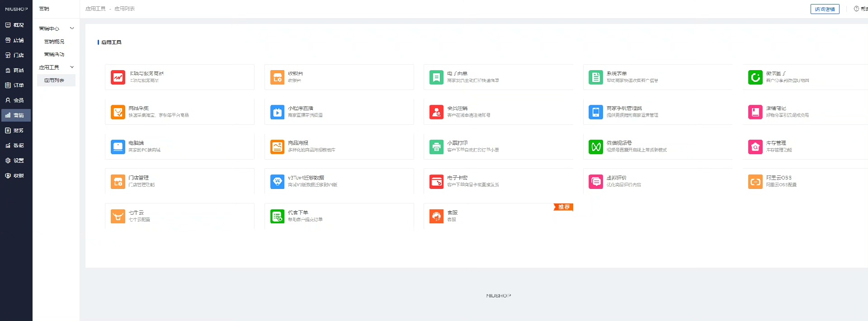The image size is (868, 321).
Task: Collapse the 营销中心 menu chevron
Action: pos(72,28)
